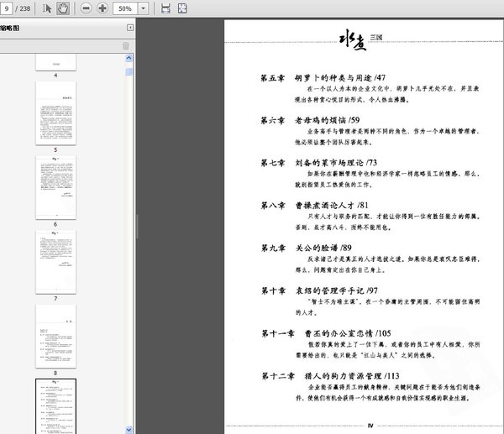Click the fit full page icon
The image size is (504, 434).
(x=182, y=8)
